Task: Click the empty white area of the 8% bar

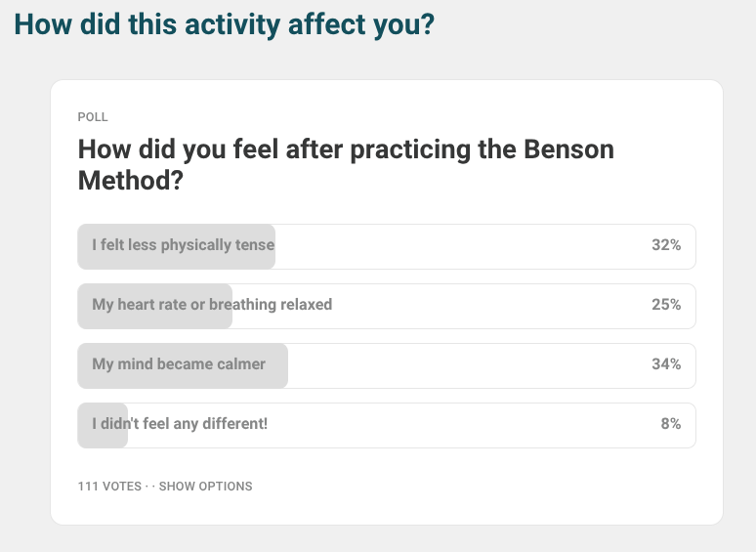Action: click(x=463, y=425)
